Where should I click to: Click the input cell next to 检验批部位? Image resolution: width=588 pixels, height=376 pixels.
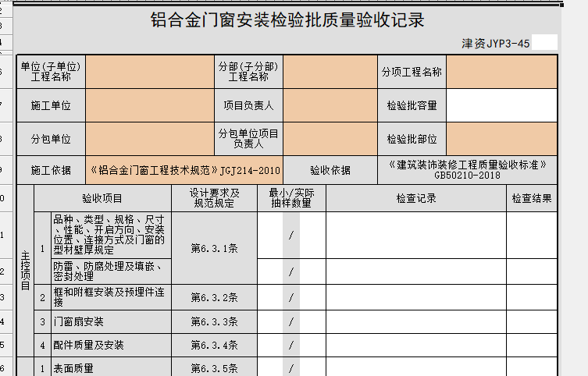pos(501,139)
